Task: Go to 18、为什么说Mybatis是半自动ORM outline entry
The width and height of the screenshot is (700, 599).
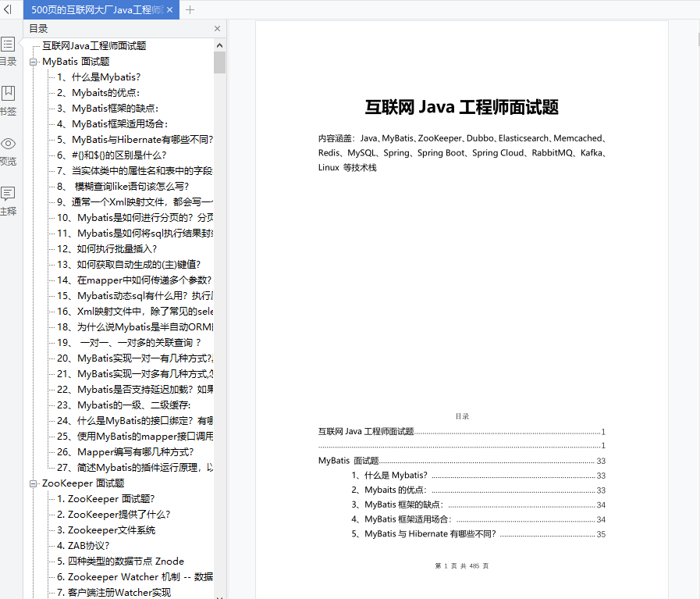Action: click(x=135, y=327)
